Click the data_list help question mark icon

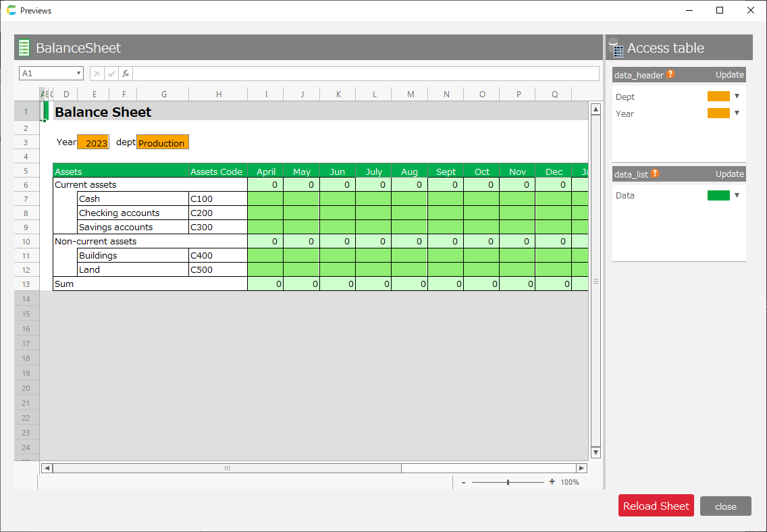click(x=654, y=174)
